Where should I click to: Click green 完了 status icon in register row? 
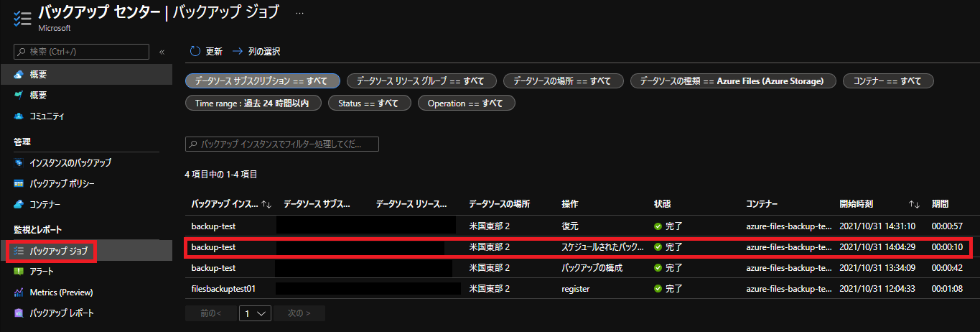pos(658,289)
